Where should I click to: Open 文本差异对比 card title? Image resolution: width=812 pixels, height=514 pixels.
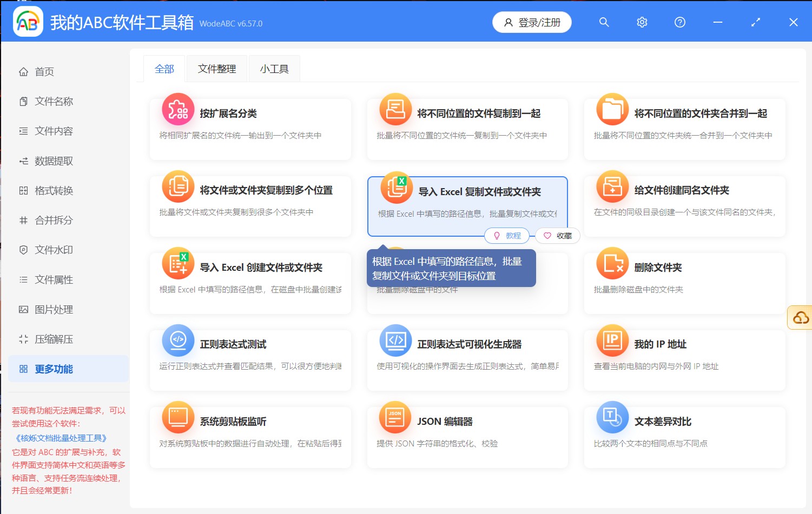pos(663,422)
